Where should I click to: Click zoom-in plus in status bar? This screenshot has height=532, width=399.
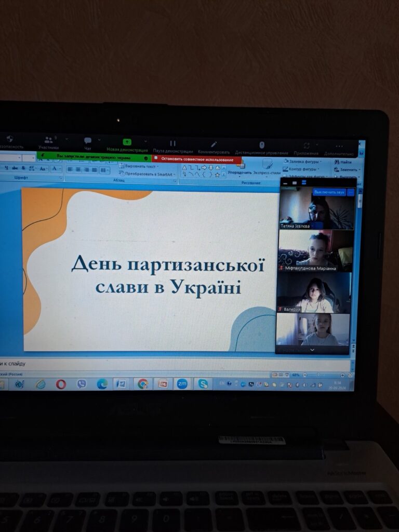click(343, 375)
